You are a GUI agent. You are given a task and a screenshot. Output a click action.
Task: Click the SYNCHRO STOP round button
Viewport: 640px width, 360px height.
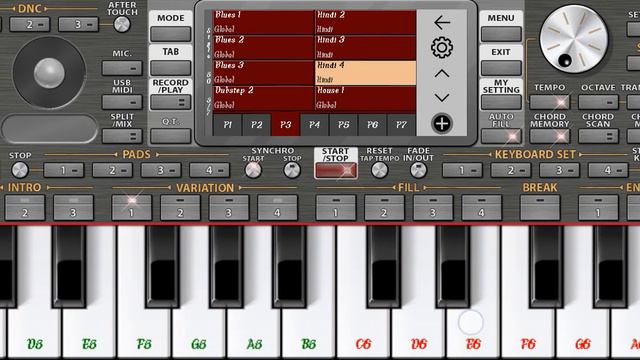point(292,170)
